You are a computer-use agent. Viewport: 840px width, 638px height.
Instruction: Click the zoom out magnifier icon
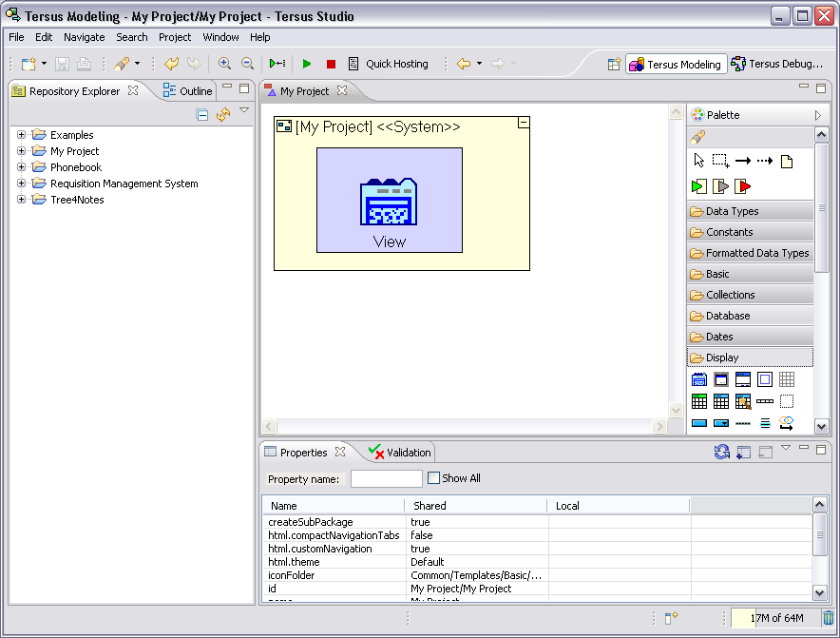click(247, 64)
